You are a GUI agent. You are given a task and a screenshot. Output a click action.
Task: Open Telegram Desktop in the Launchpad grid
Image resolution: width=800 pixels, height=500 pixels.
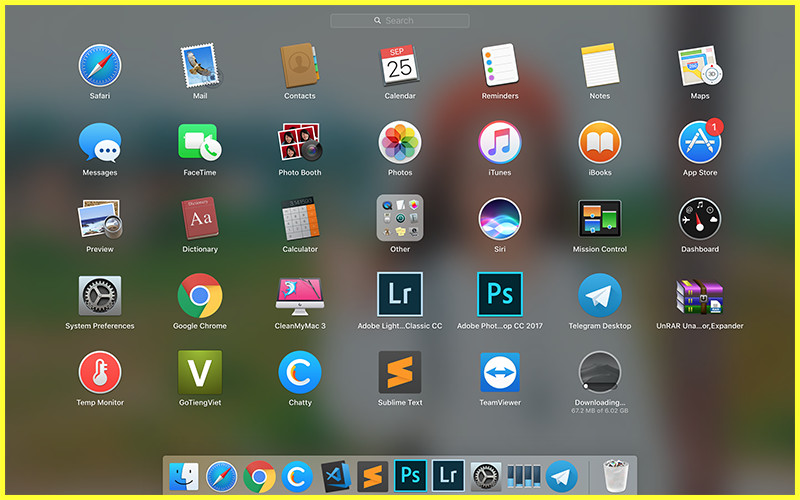point(599,294)
